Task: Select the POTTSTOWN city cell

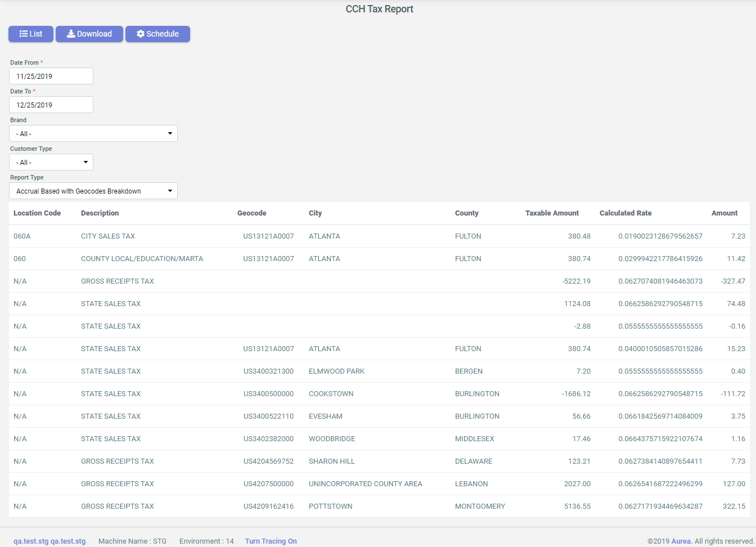Action: pos(331,506)
